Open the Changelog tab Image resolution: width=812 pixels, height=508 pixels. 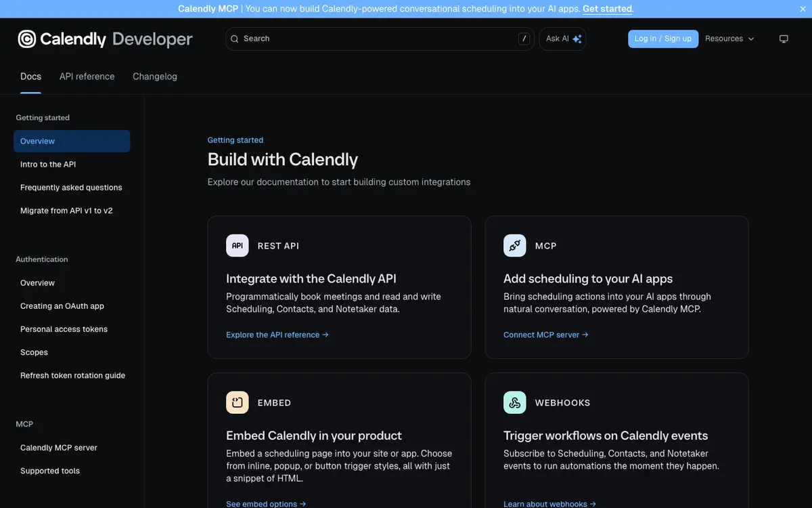(155, 77)
